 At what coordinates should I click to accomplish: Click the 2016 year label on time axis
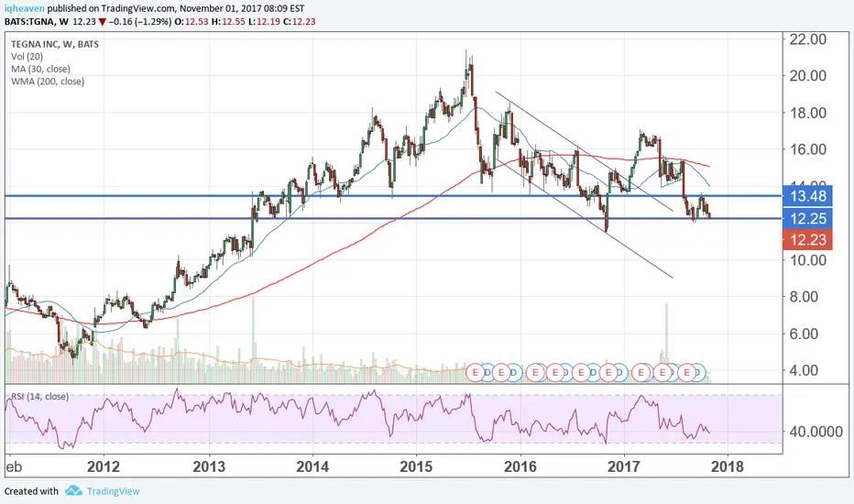pyautogui.click(x=520, y=466)
